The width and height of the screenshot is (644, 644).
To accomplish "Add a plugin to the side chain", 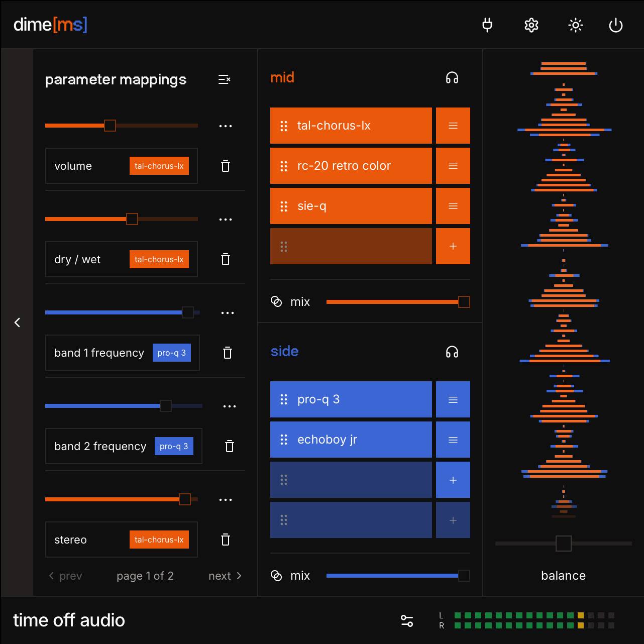I will (x=453, y=480).
